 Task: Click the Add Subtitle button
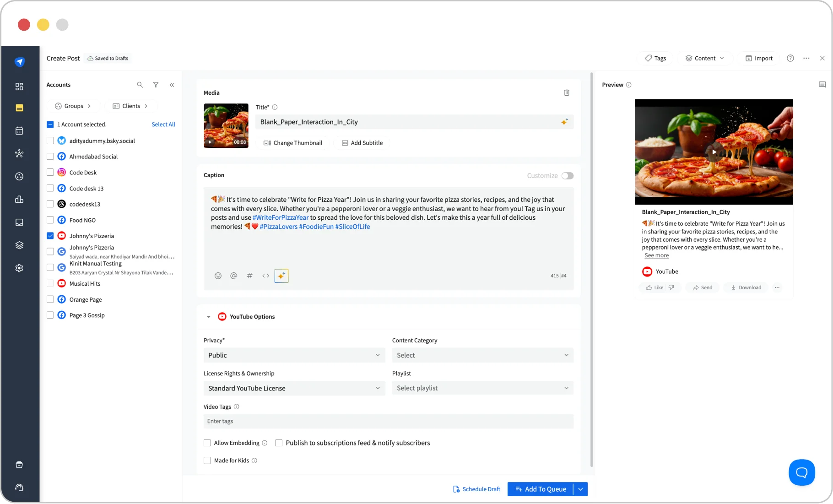point(362,142)
